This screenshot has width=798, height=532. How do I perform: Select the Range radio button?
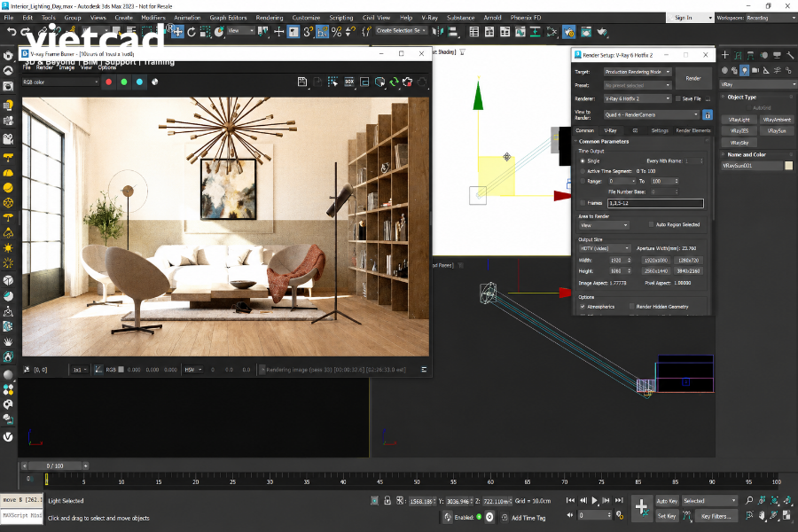[583, 181]
